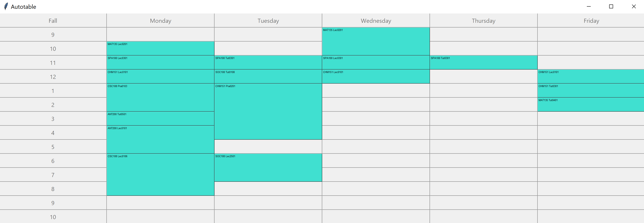Click the Thursday column header

click(484, 20)
